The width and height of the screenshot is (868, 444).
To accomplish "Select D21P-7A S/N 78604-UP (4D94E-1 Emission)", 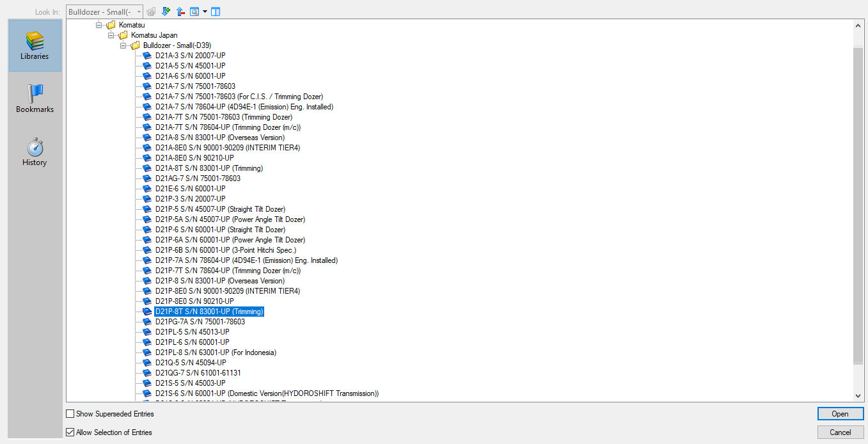I will click(x=246, y=260).
